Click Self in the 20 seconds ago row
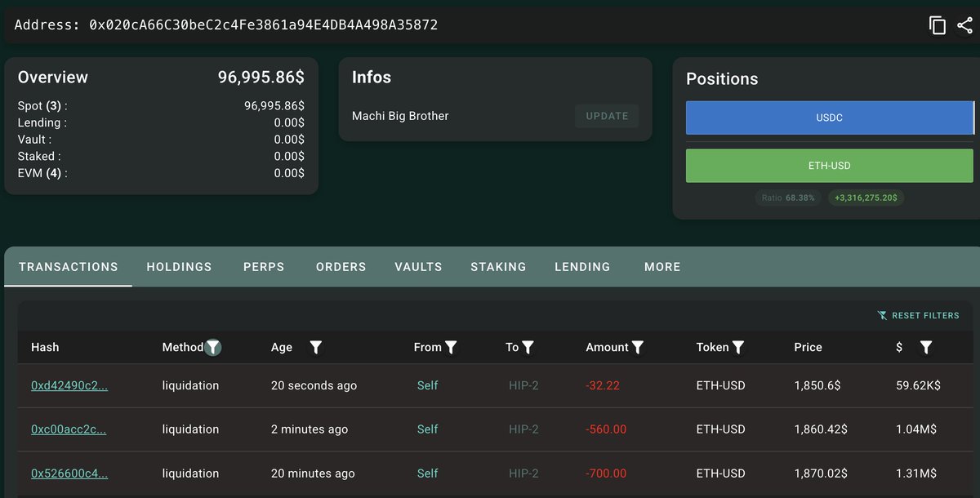The width and height of the screenshot is (980, 498). click(428, 385)
